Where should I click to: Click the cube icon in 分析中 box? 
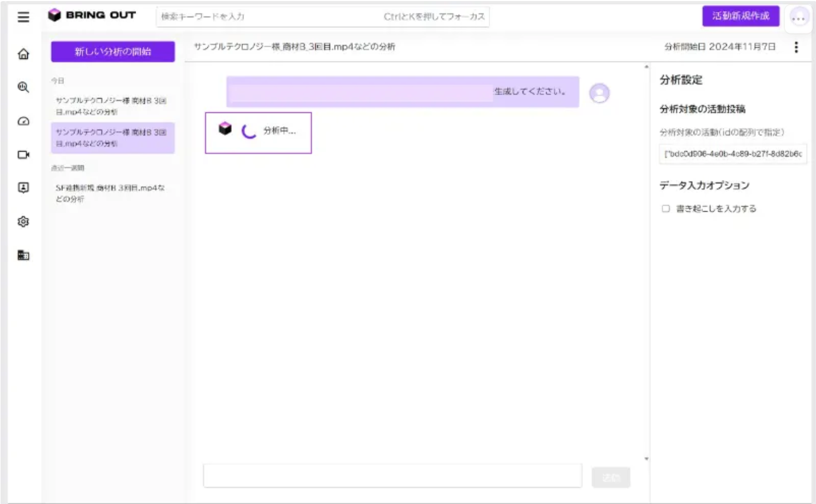coord(225,129)
